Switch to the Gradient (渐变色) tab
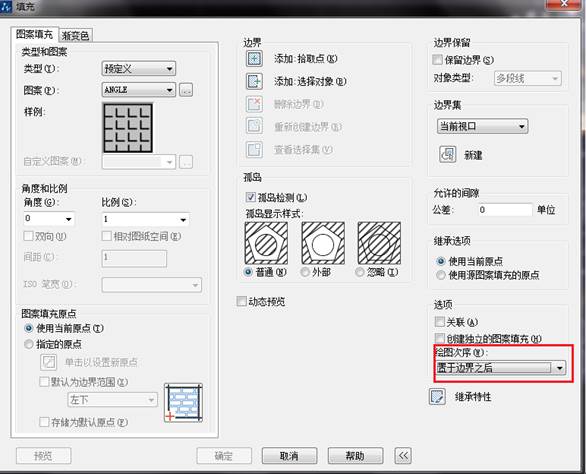 coord(75,36)
